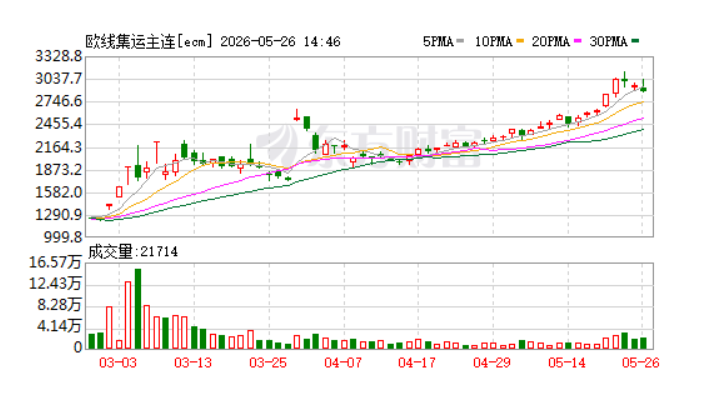Viewport: 705px width, 395px height.
Task: Click the 5PMA legend label
Action: click(x=438, y=42)
